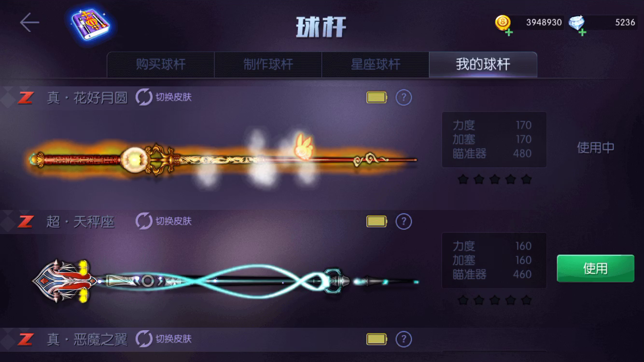Switch to the 星座球杆 tab
This screenshot has height=362, width=644.
point(375,65)
